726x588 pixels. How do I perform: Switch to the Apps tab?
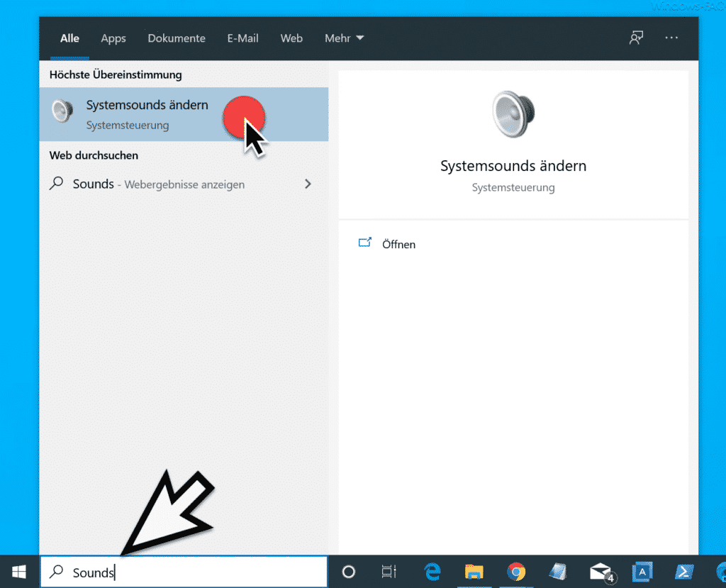113,38
